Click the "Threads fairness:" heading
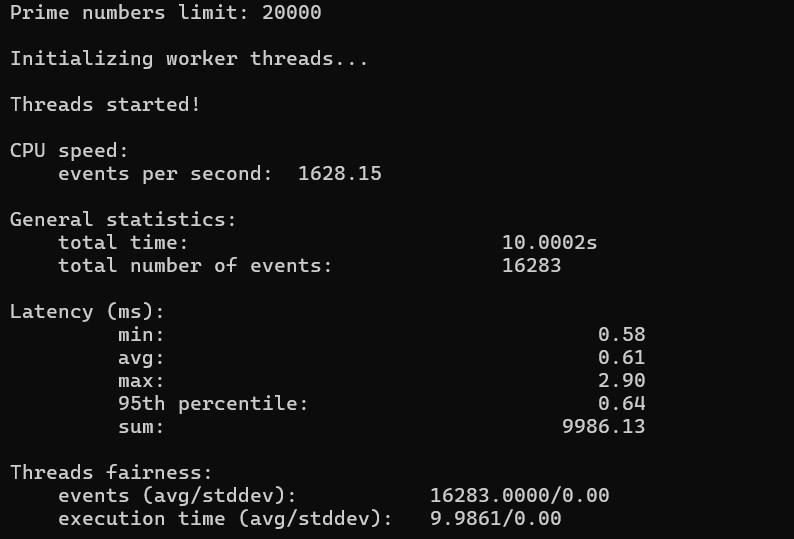The height and width of the screenshot is (539, 794). click(x=111, y=473)
